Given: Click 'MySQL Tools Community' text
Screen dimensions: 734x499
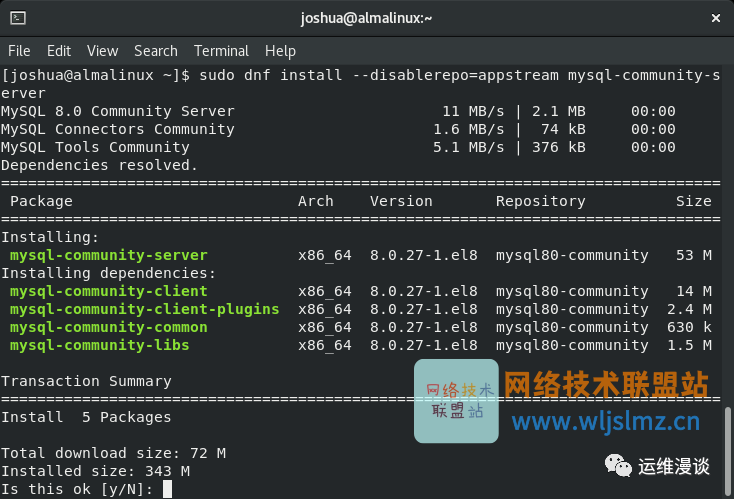Looking at the screenshot, I should [95, 147].
